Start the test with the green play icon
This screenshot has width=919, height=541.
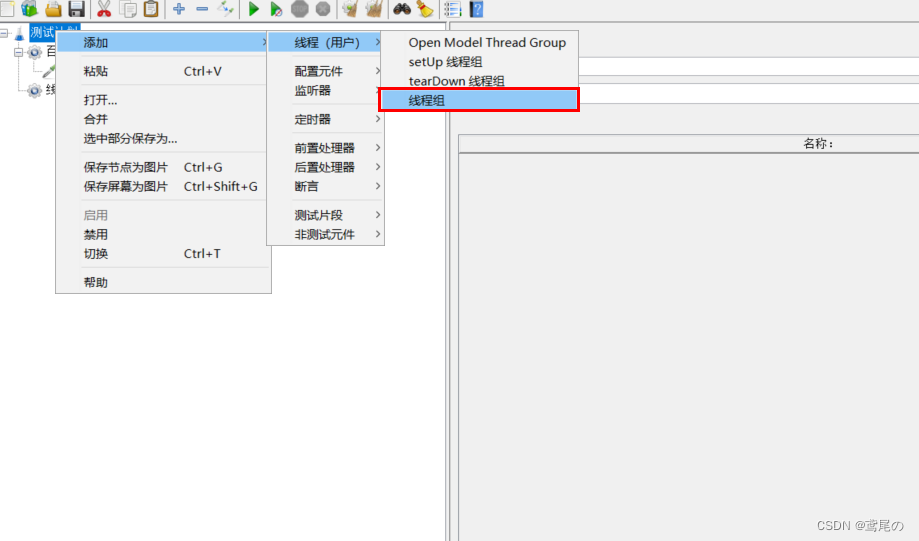(253, 9)
